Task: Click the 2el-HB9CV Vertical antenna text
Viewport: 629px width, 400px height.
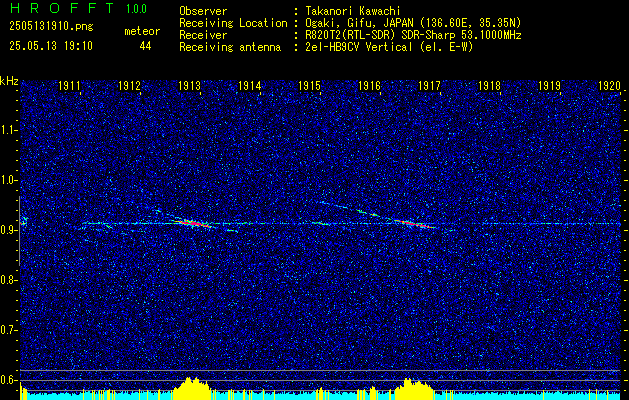Action: point(389,47)
